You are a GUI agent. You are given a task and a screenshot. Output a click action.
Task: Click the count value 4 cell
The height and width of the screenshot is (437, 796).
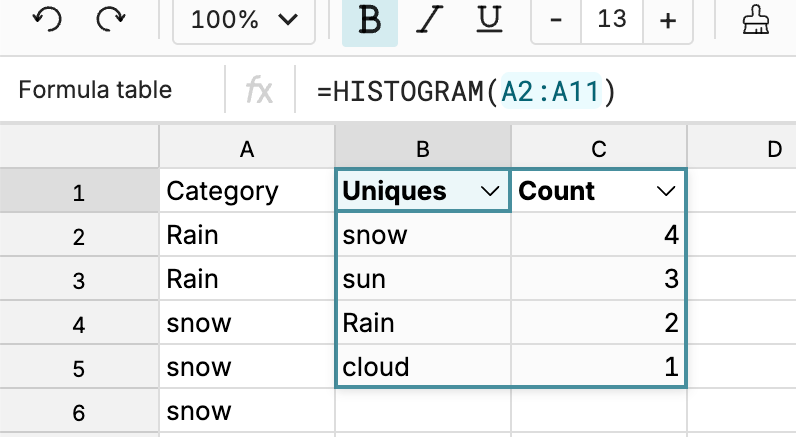click(x=599, y=235)
